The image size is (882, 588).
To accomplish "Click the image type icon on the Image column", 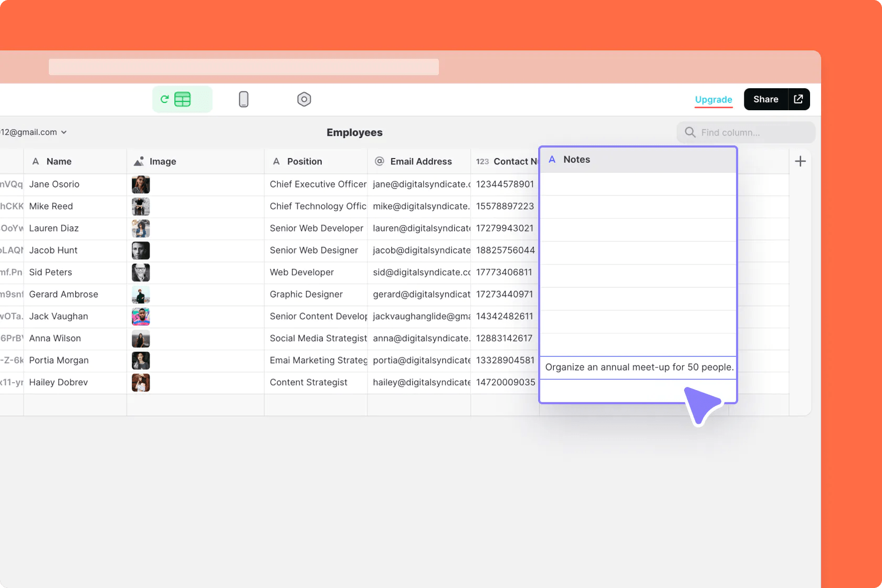I will click(x=138, y=161).
